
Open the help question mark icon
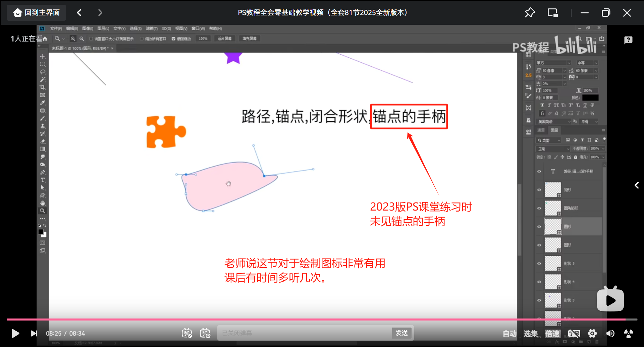pyautogui.click(x=628, y=40)
